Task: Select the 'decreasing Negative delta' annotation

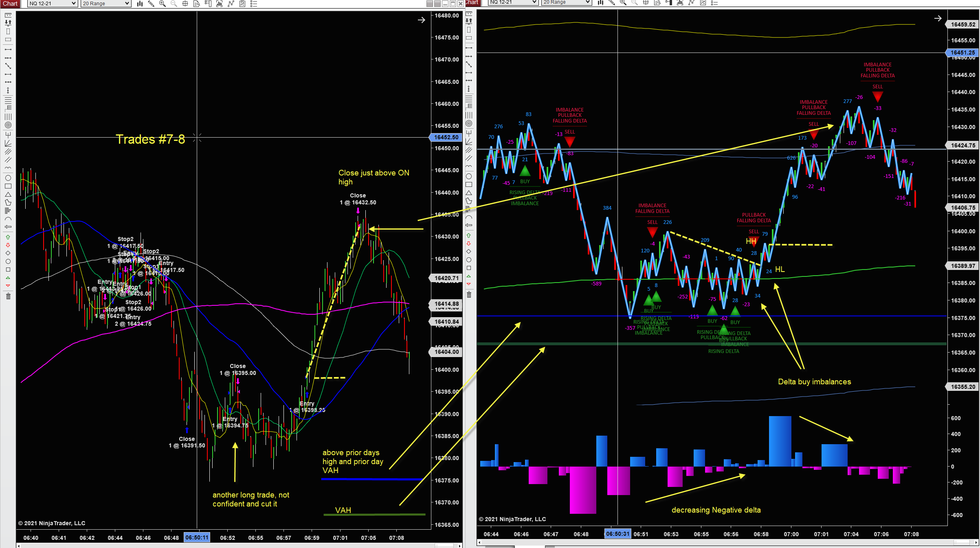Action: pyautogui.click(x=716, y=510)
